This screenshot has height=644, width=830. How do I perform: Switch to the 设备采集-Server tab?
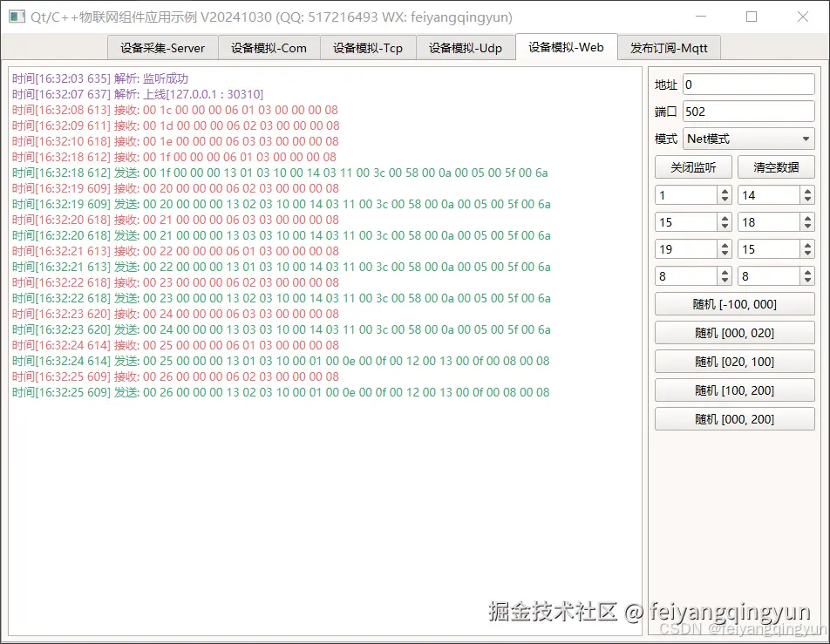click(x=162, y=48)
